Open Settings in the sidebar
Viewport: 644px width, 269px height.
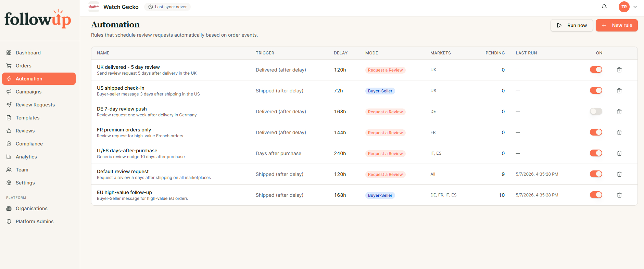click(39, 183)
